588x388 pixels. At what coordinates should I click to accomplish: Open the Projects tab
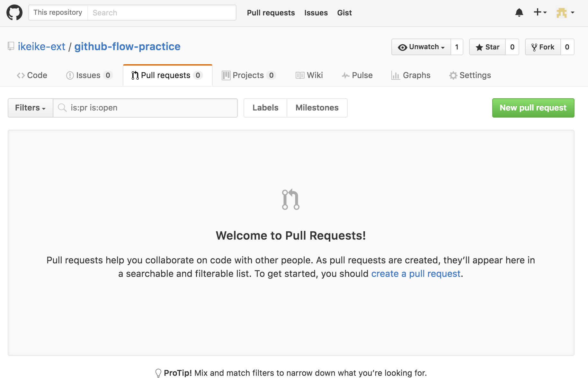point(249,75)
